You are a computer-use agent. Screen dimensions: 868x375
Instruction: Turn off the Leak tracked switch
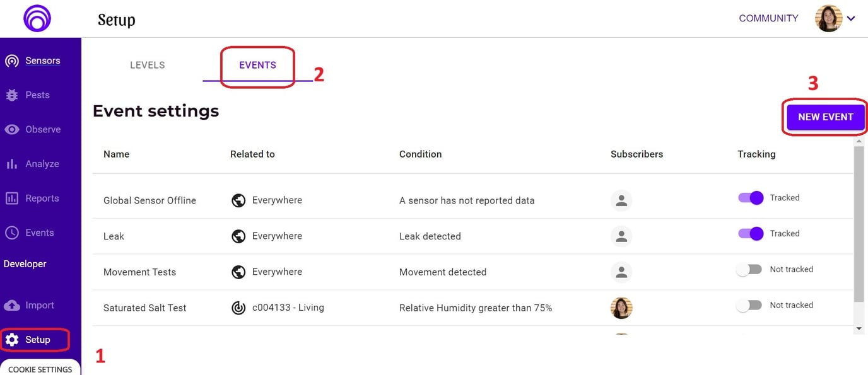tap(749, 233)
